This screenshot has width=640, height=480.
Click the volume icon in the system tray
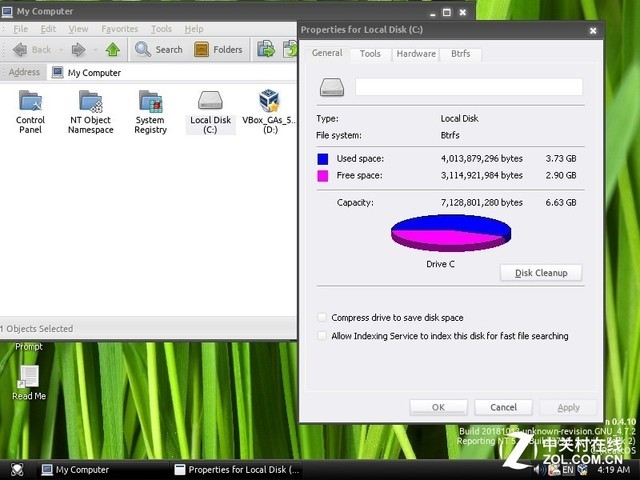(x=539, y=470)
